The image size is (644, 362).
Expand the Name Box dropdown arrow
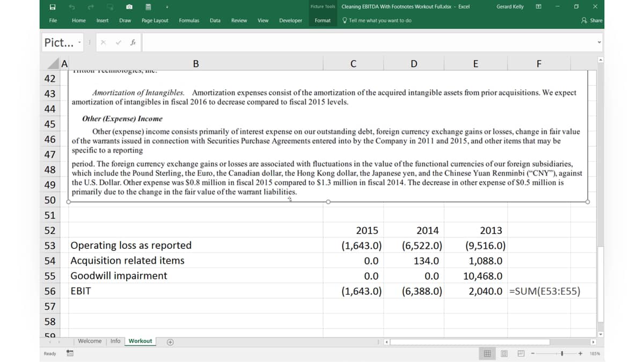pos(79,42)
